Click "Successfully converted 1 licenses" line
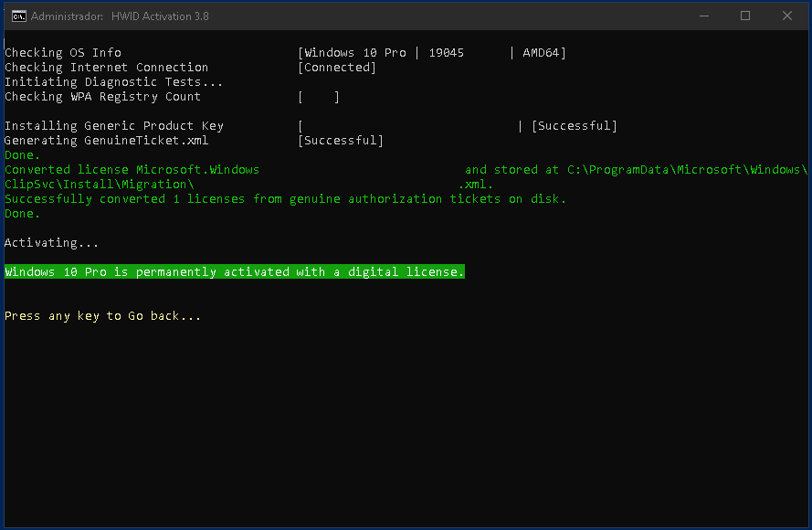812x530 pixels. pyautogui.click(x=285, y=199)
